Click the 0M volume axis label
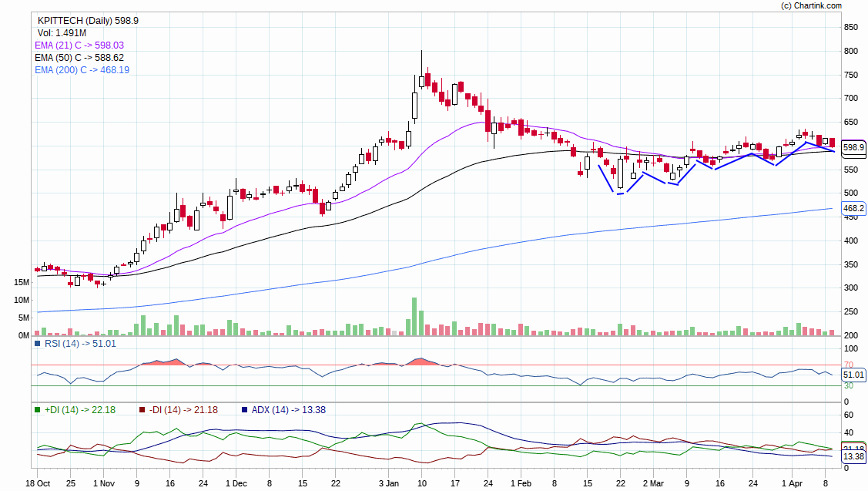This screenshot has width=868, height=491. point(24,336)
